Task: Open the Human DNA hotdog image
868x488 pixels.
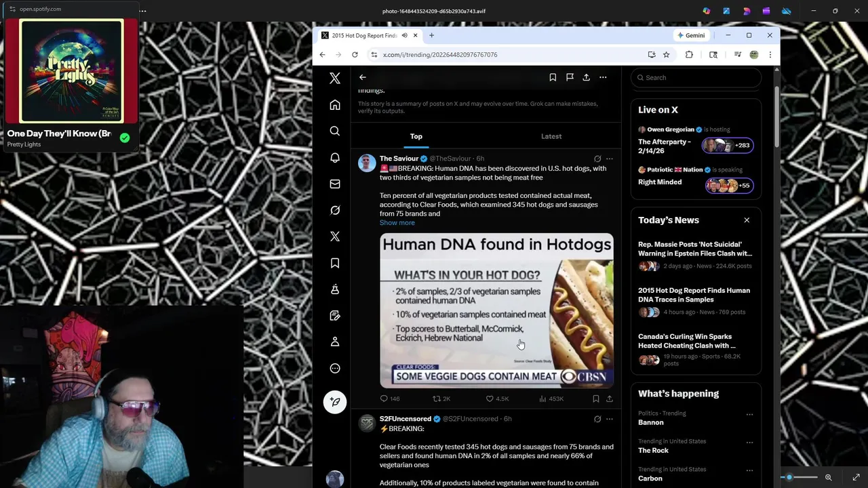Action: (496, 310)
